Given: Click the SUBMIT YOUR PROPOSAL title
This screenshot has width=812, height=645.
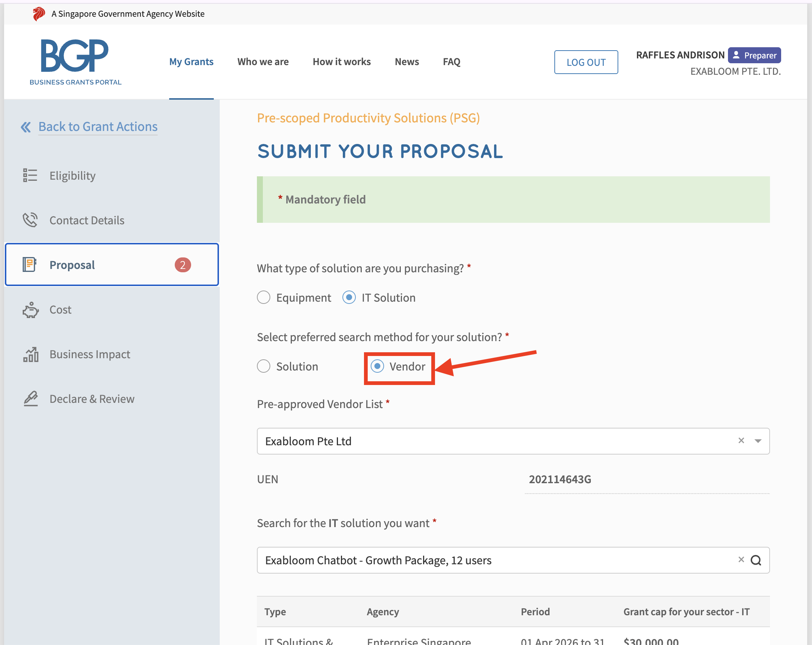Looking at the screenshot, I should tap(380, 151).
